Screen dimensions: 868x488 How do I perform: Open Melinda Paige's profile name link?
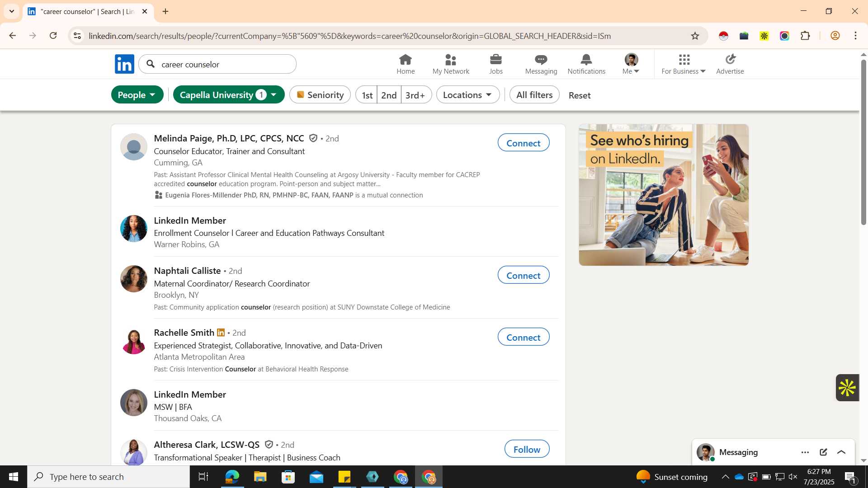coord(229,138)
